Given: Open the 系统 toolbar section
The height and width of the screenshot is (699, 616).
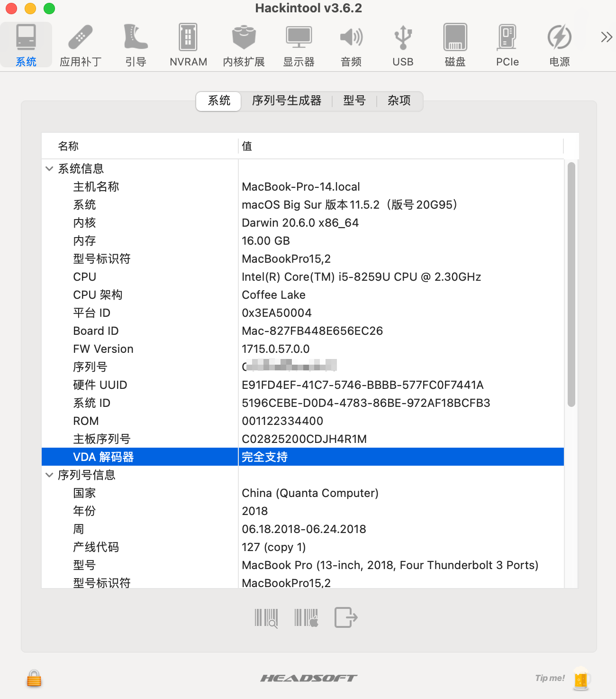Looking at the screenshot, I should pos(26,45).
